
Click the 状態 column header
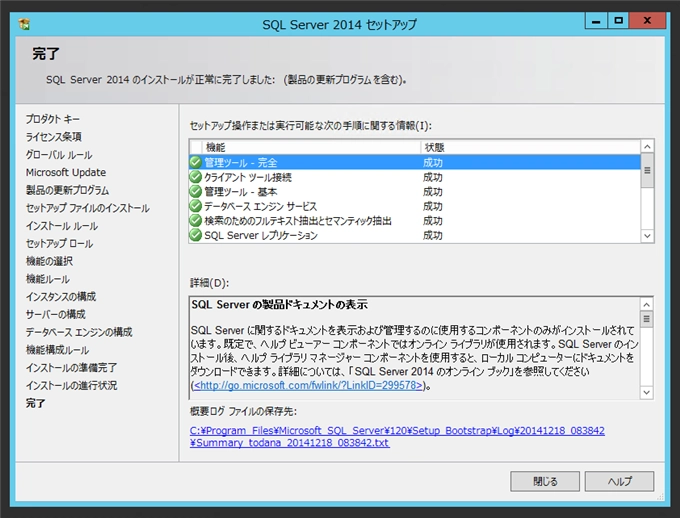(x=530, y=147)
